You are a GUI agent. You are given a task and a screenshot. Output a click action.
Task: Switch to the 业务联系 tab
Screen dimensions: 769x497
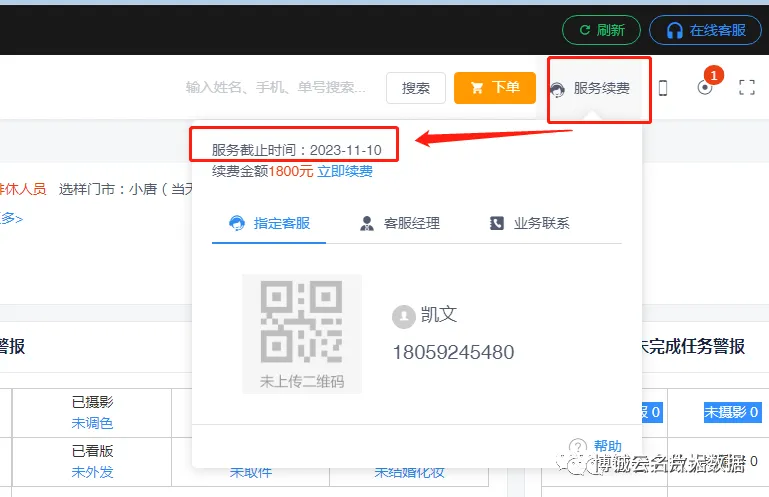click(x=529, y=223)
